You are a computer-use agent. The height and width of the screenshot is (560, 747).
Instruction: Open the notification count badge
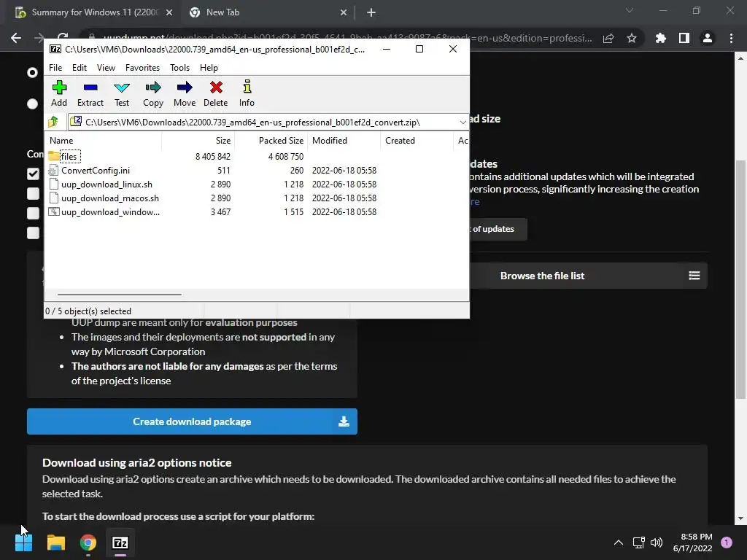[727, 542]
